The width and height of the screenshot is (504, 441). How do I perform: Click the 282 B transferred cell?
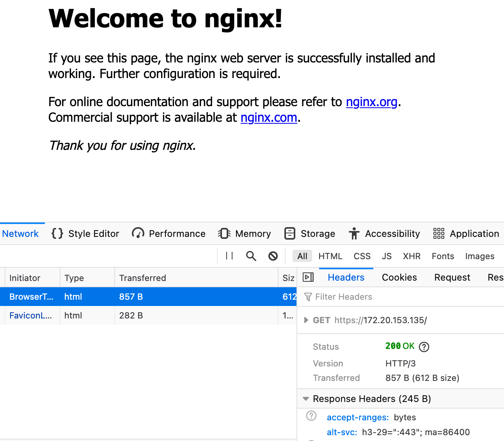coord(131,315)
